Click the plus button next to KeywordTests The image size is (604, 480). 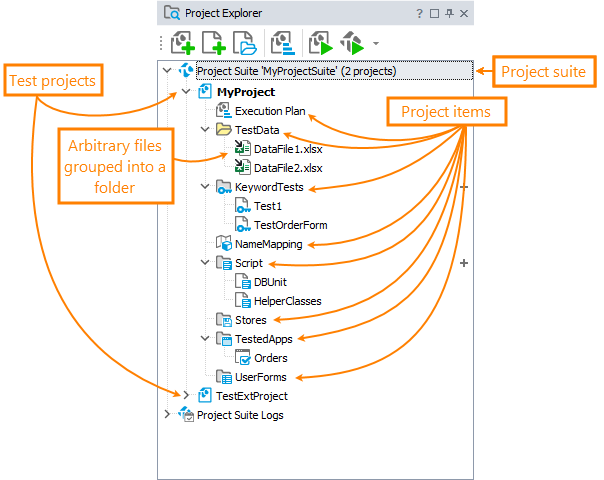(463, 187)
